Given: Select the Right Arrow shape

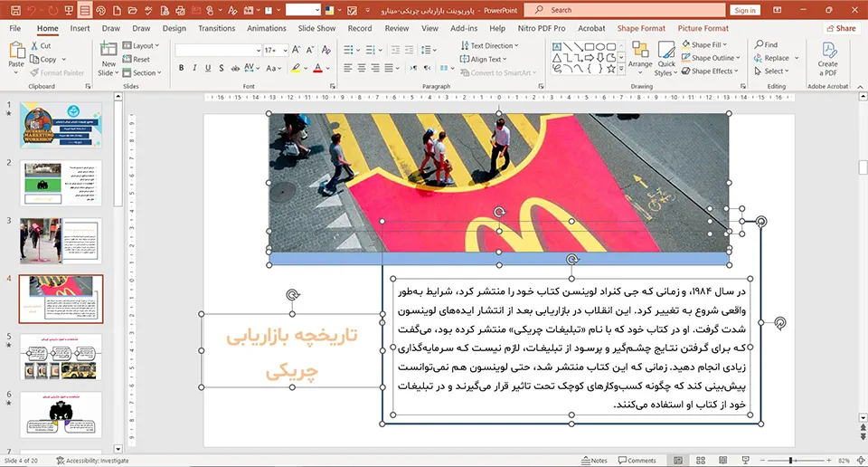Looking at the screenshot, I should (x=589, y=58).
